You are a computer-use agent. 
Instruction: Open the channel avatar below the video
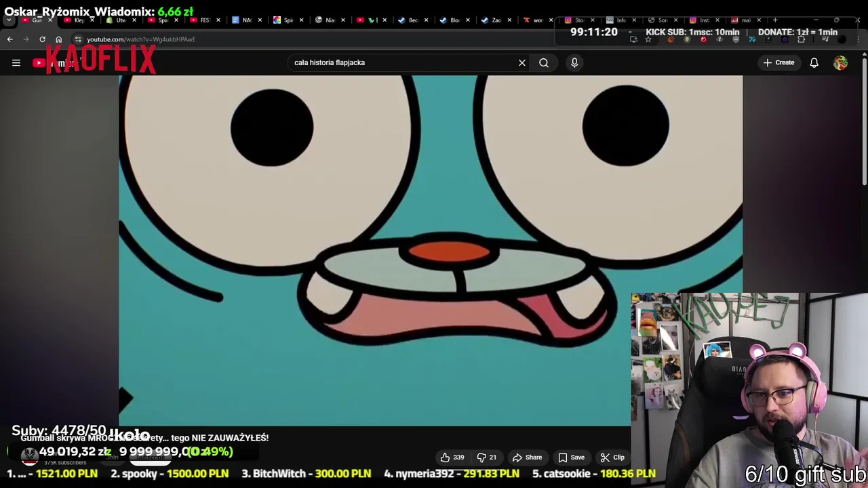click(x=29, y=457)
